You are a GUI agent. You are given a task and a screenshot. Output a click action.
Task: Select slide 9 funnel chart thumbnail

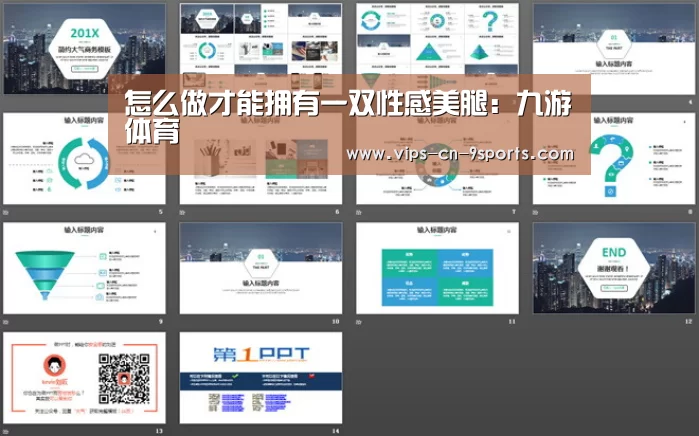point(84,268)
